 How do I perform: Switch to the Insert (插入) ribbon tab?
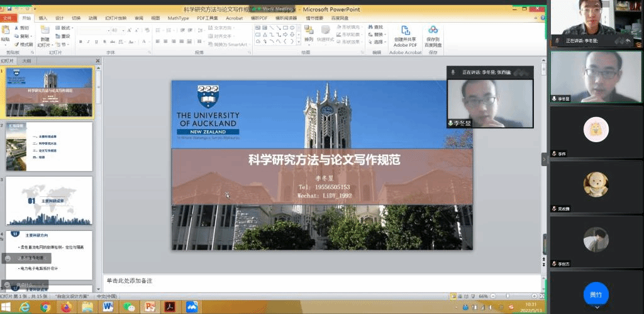[43, 18]
